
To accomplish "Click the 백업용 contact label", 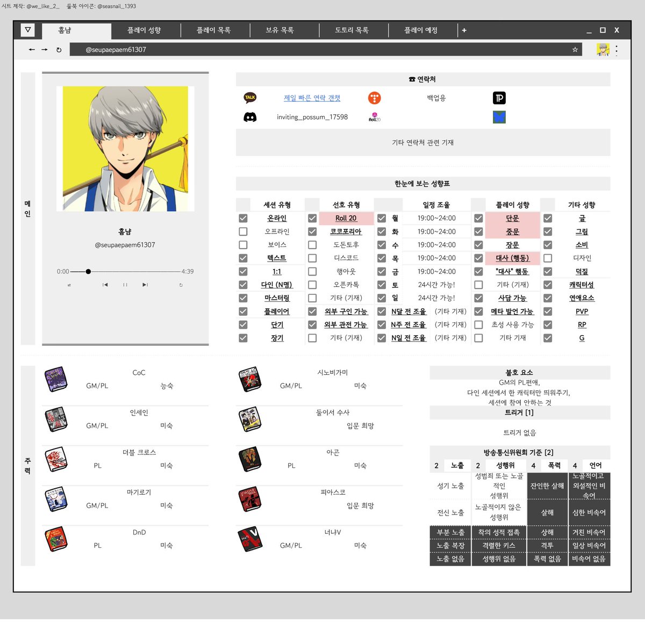I will point(436,98).
